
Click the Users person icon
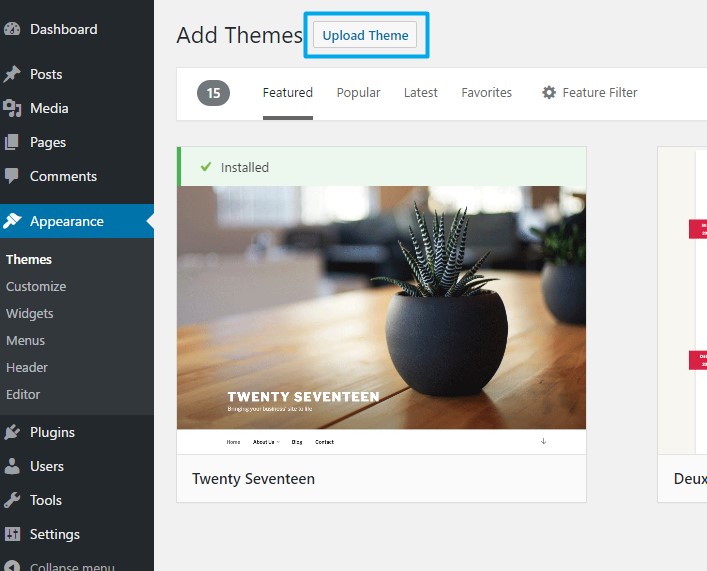[12, 466]
